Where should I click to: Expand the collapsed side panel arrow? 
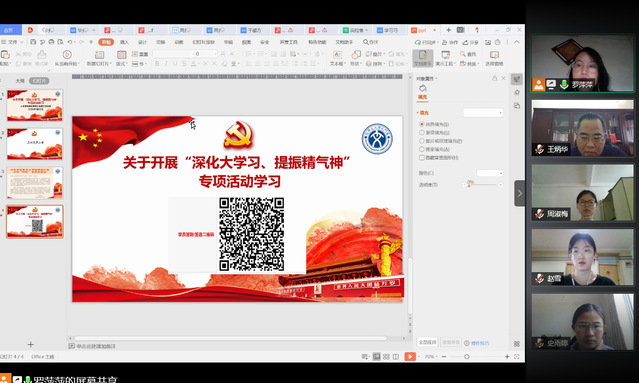[x=519, y=193]
